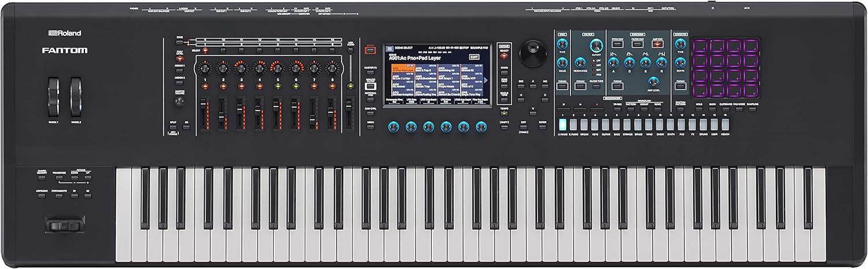Open the MENU with its button
This screenshot has height=269, width=868.
370,126
